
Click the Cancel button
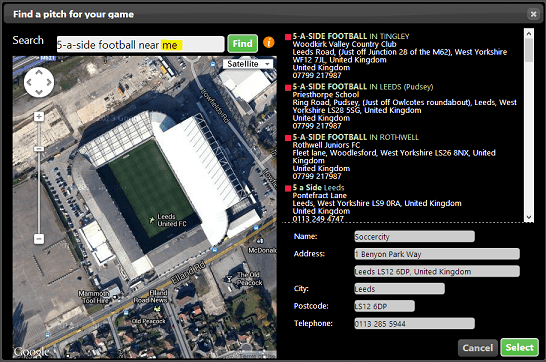pos(477,348)
